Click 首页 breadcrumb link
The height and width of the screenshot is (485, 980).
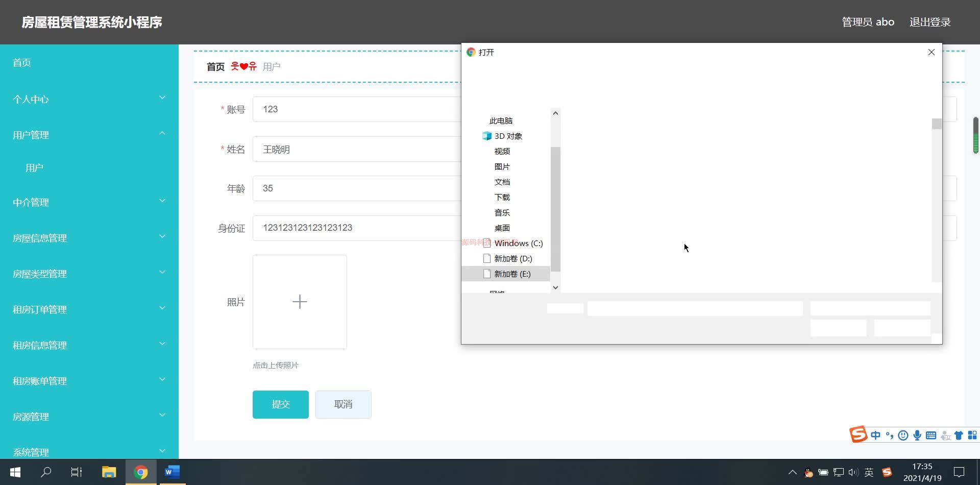pyautogui.click(x=215, y=66)
